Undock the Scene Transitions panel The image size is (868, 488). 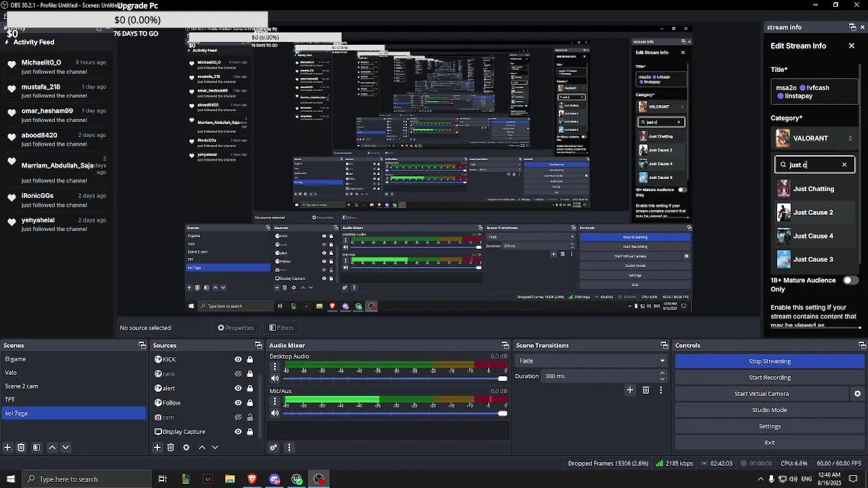click(x=664, y=346)
